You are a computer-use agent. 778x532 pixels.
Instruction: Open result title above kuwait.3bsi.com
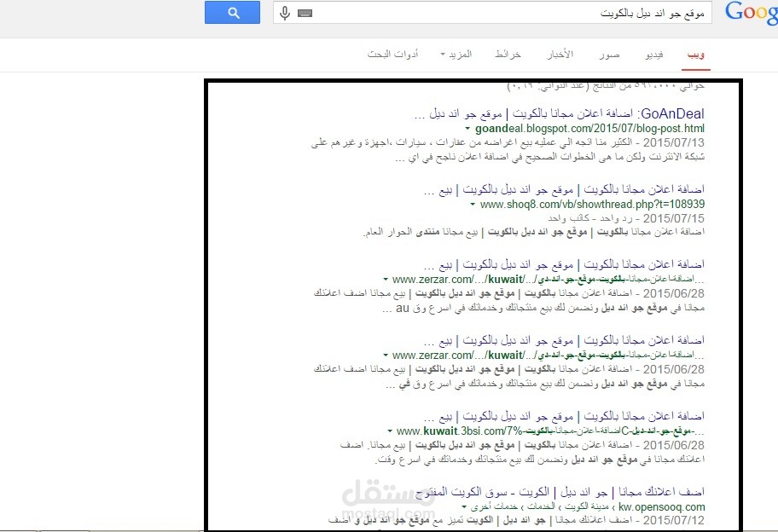pyautogui.click(x=564, y=416)
